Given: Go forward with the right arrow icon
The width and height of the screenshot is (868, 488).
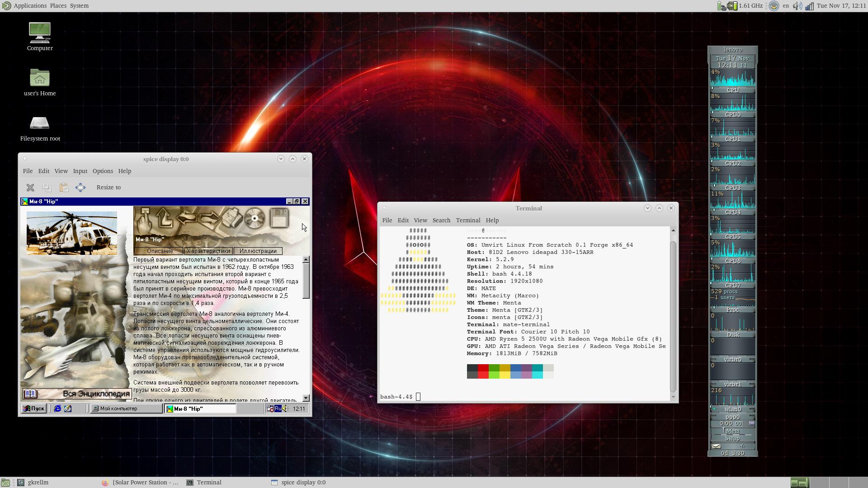Looking at the screenshot, I should point(210,218).
